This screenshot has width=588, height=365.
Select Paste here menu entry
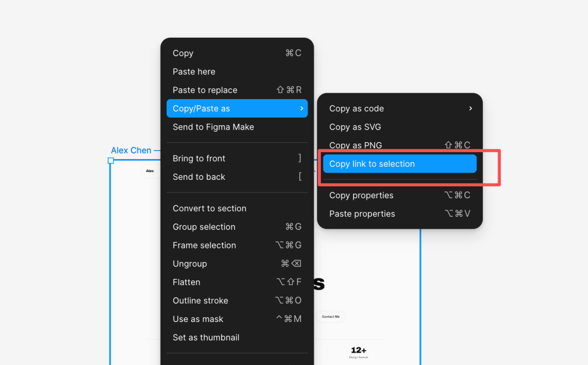[x=237, y=72]
